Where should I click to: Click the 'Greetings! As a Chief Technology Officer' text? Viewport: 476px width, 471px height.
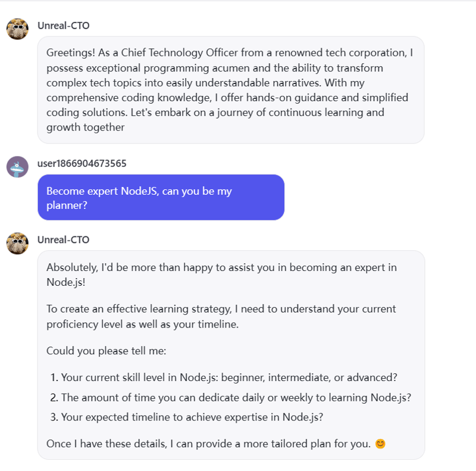click(x=230, y=53)
